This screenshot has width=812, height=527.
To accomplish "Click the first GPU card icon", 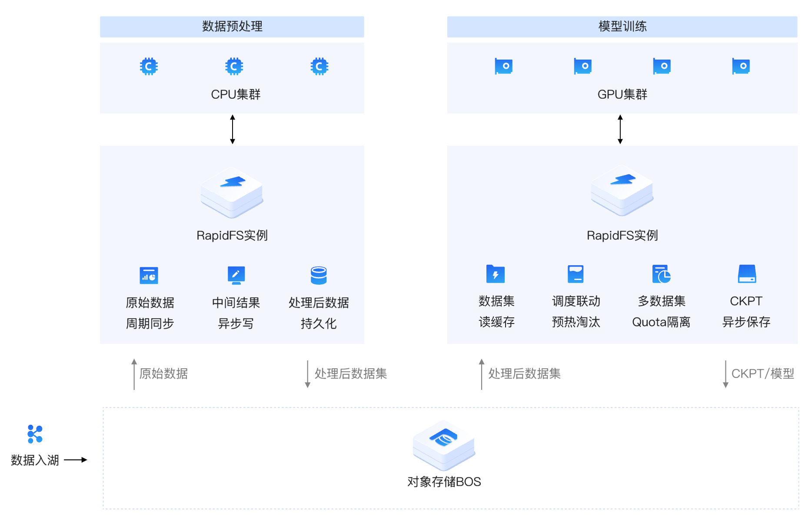I will [503, 66].
